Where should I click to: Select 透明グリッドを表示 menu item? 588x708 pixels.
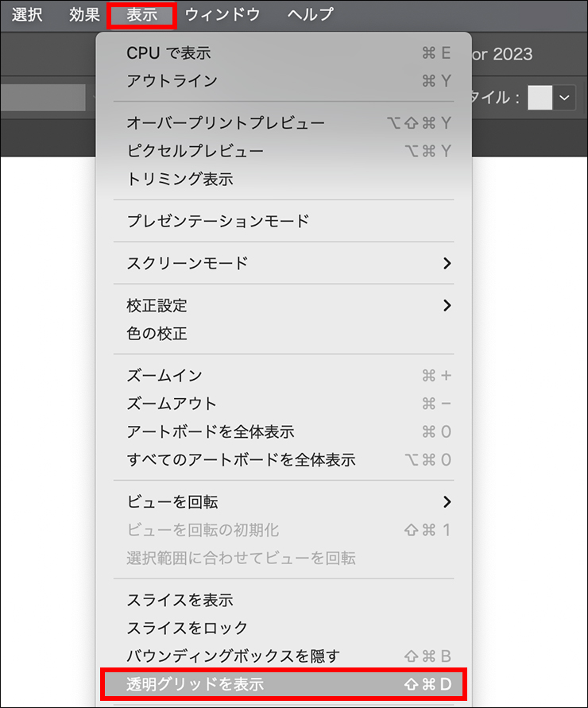point(284,684)
